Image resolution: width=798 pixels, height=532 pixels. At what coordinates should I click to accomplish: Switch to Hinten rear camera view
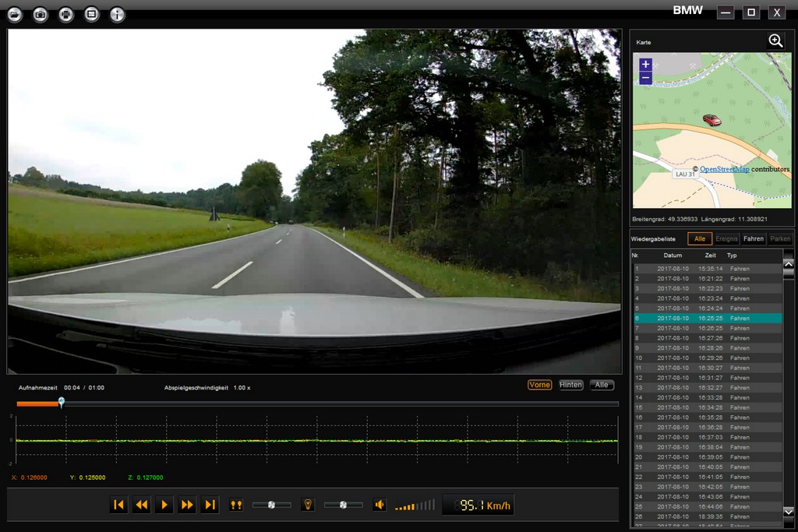(x=570, y=385)
